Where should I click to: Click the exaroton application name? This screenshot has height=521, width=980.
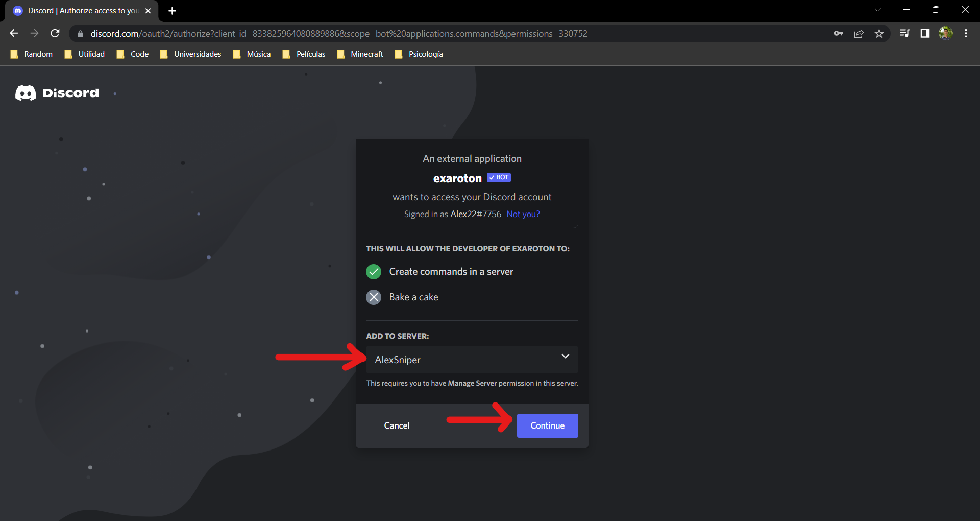(457, 178)
